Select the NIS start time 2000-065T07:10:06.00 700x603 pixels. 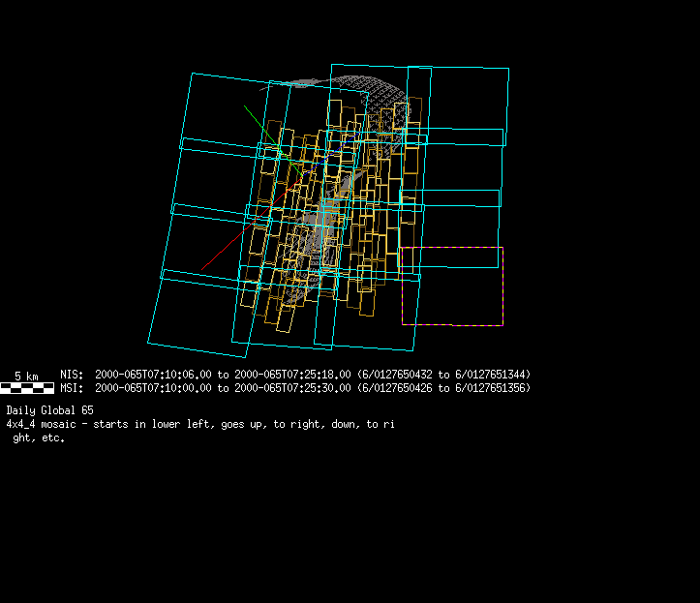tap(153, 375)
